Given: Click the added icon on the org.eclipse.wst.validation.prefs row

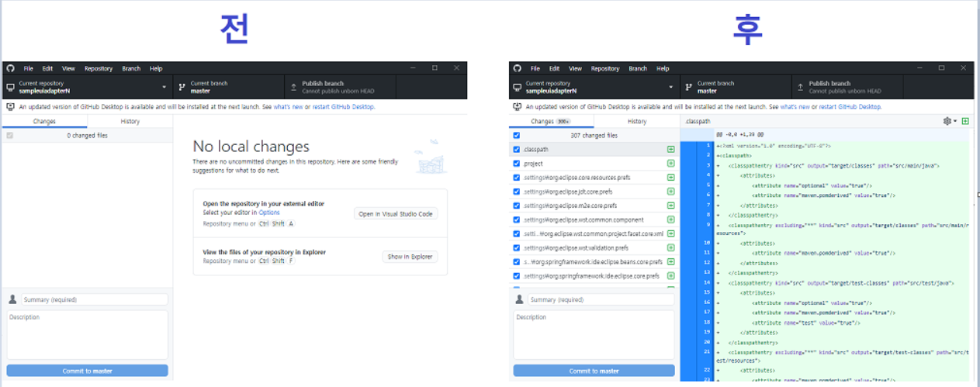Looking at the screenshot, I should click(x=670, y=247).
